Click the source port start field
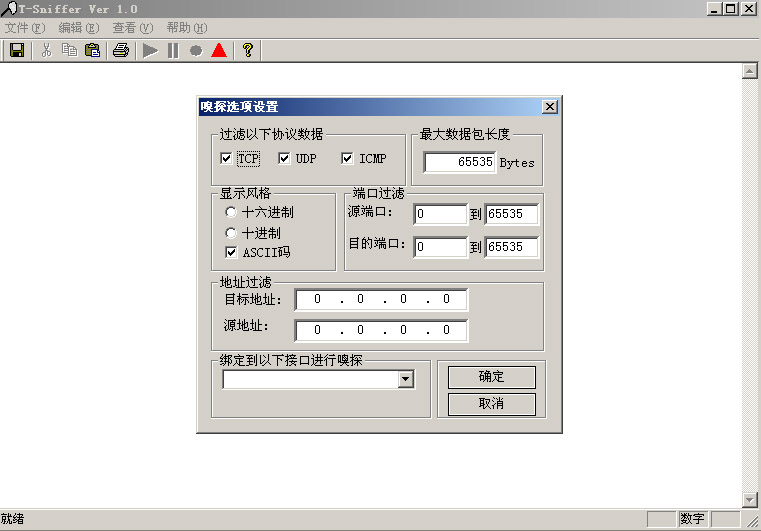The image size is (761, 531). 441,214
